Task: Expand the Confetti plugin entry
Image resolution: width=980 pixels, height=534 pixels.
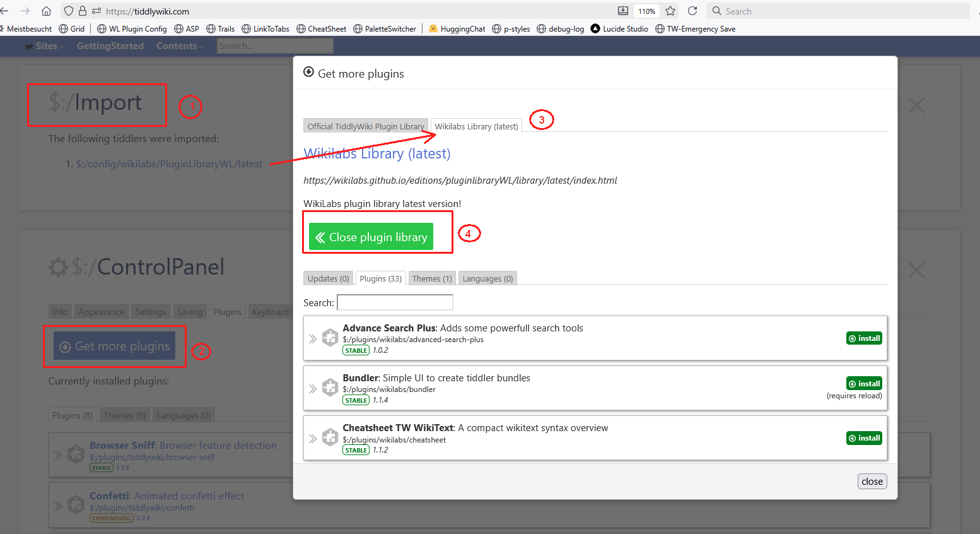Action: point(58,506)
